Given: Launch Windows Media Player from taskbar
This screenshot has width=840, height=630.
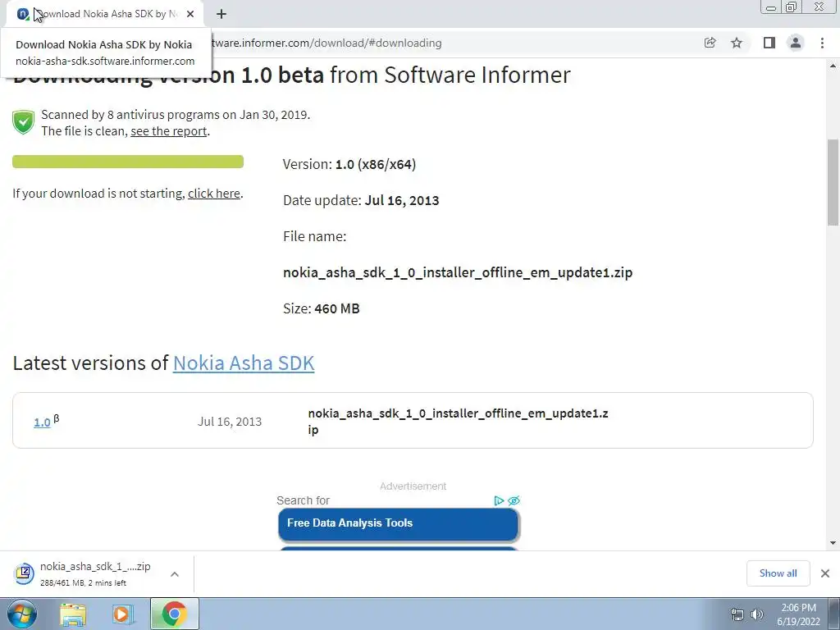Looking at the screenshot, I should tap(123, 614).
